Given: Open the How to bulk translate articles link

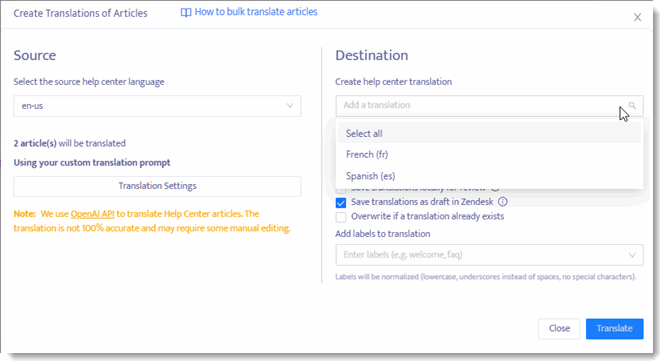Looking at the screenshot, I should tap(256, 12).
